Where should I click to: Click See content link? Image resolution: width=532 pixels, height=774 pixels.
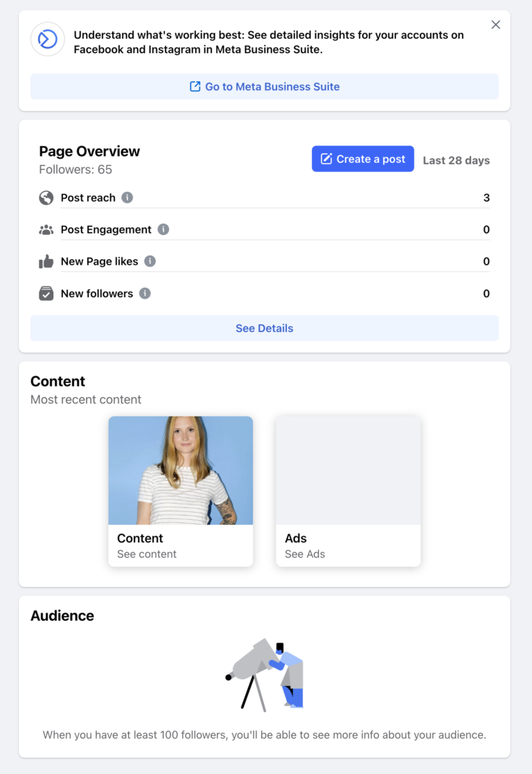tap(147, 554)
